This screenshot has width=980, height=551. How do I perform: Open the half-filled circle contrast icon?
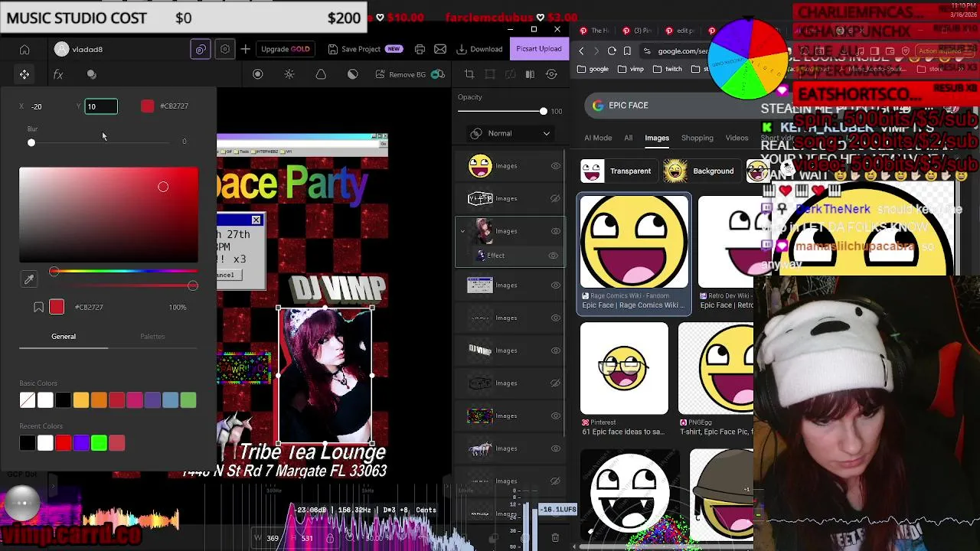click(x=352, y=74)
